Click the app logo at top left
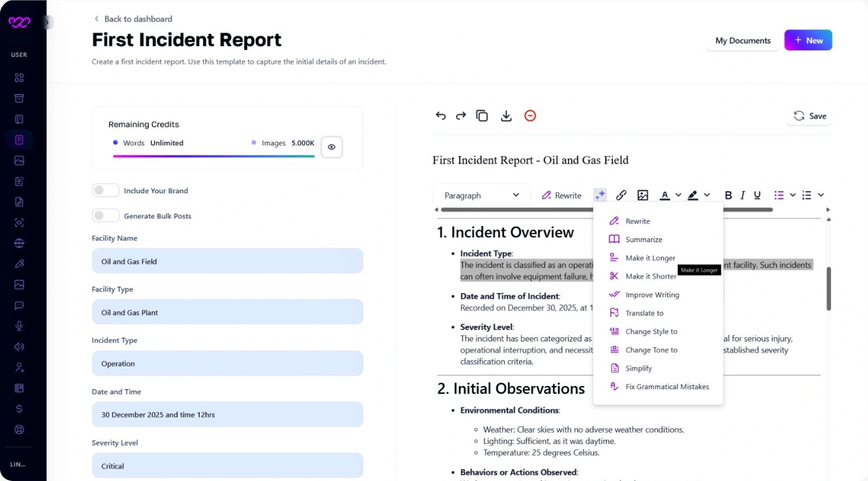 tap(19, 22)
